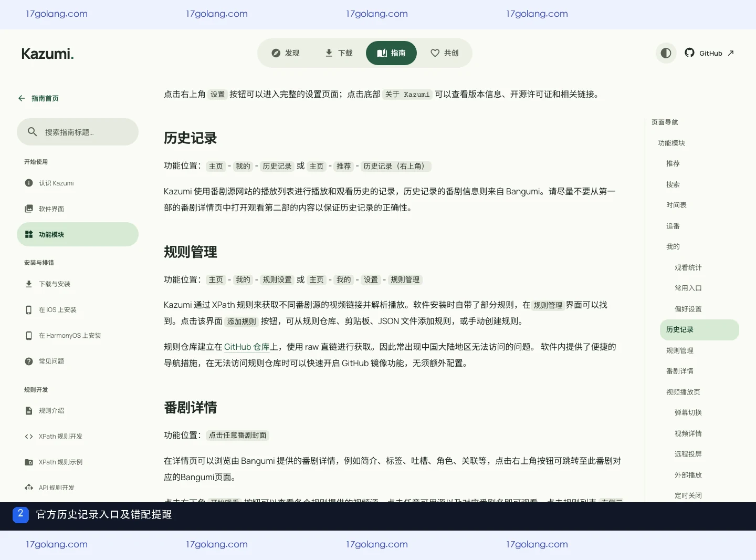Select 历史记录 in page navigation
This screenshot has height=560, width=756.
tap(699, 329)
